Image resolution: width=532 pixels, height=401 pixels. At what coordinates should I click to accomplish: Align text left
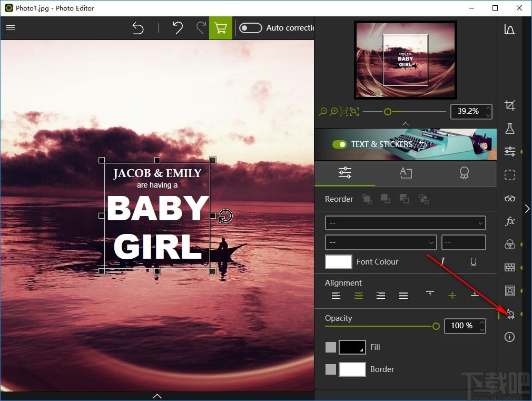(x=336, y=296)
